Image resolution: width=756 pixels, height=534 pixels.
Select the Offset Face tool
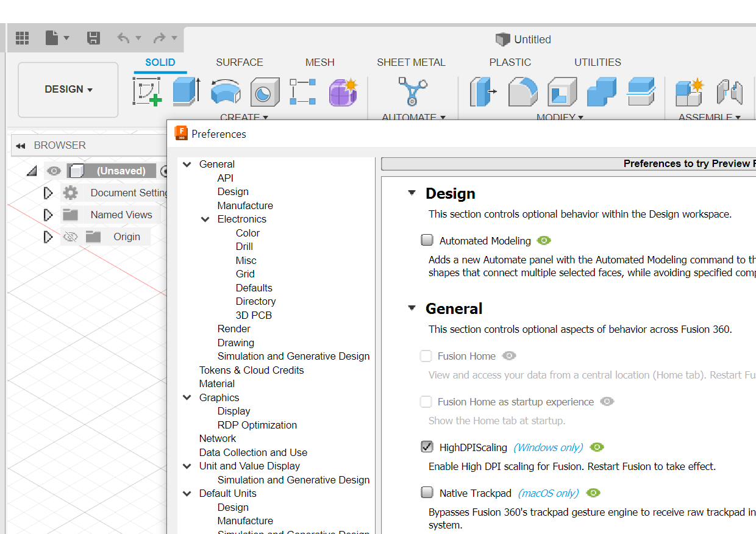[641, 91]
